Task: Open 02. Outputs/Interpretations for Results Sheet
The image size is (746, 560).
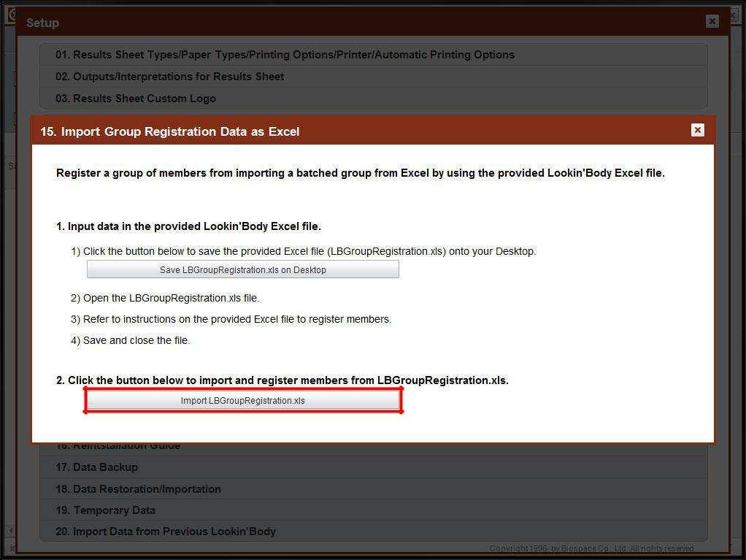Action: [x=374, y=77]
